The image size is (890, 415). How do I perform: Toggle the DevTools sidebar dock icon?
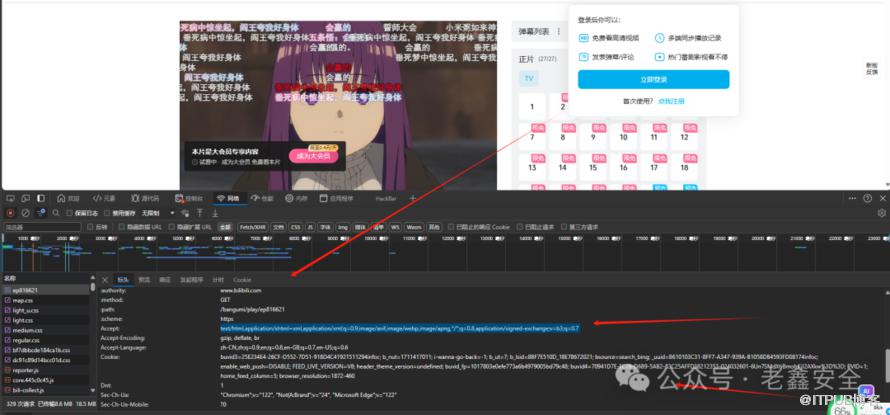pos(41,198)
